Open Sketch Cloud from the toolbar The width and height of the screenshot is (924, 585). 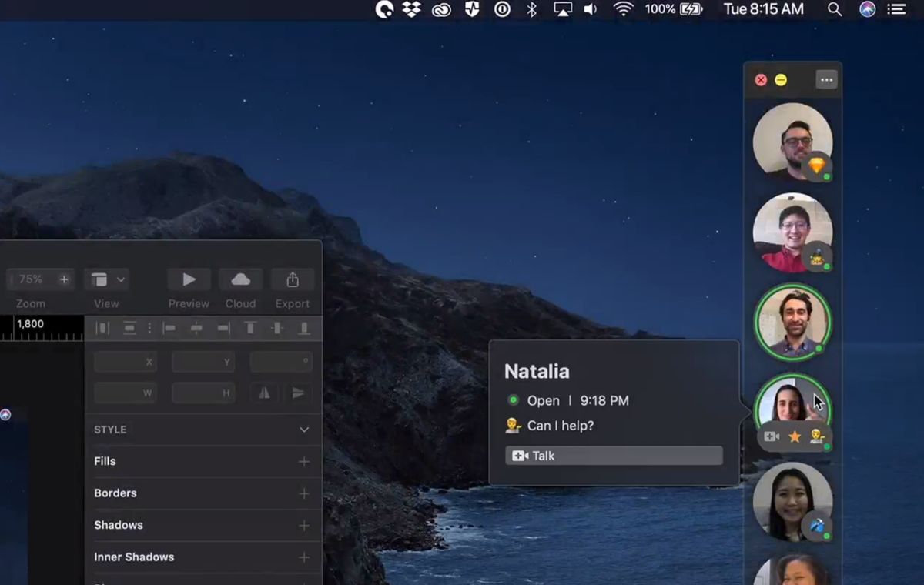tap(240, 279)
